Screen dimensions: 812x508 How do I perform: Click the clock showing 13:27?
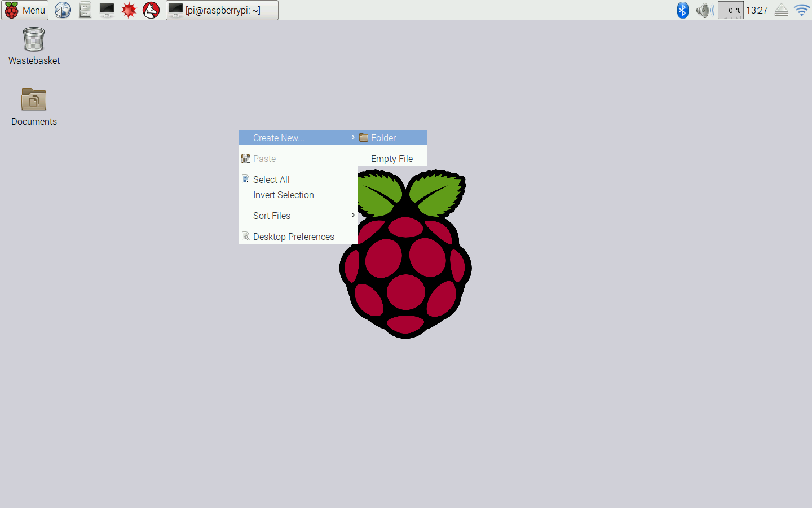coord(757,10)
